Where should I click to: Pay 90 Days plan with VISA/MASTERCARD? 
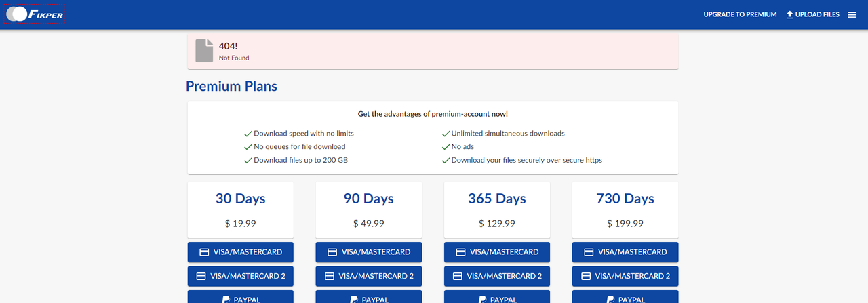(x=369, y=251)
